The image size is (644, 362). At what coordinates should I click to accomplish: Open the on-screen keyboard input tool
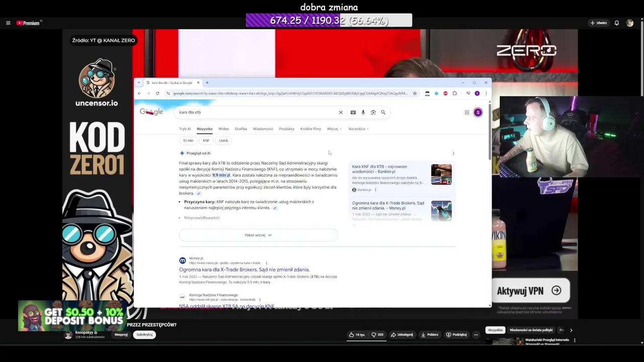point(353,112)
